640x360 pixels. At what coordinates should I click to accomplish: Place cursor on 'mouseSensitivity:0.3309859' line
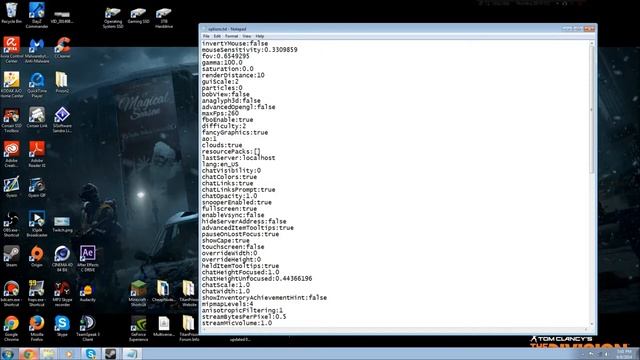[249, 50]
